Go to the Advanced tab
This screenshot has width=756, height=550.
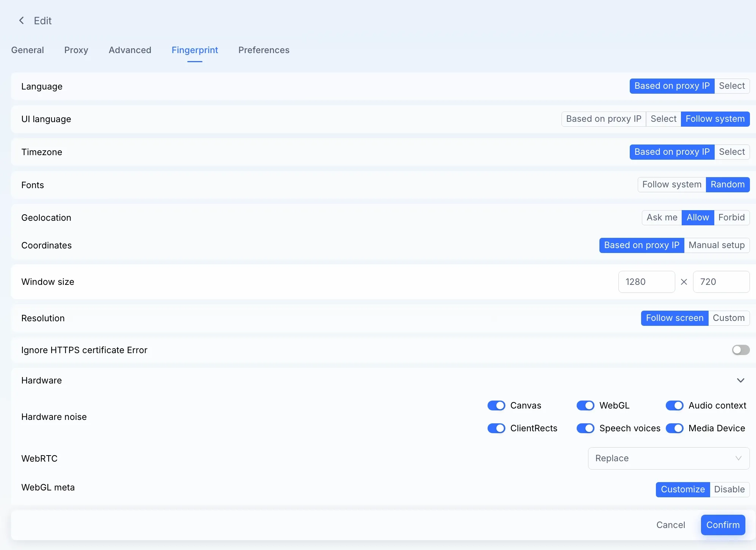click(x=130, y=50)
